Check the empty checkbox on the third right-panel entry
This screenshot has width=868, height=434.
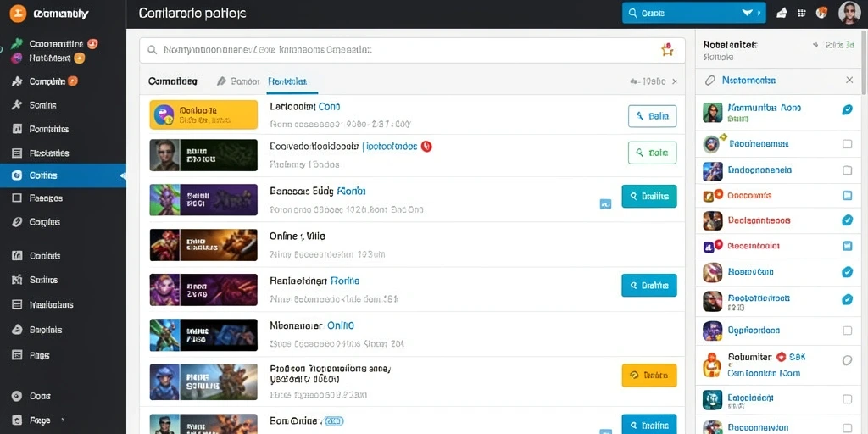[847, 170]
